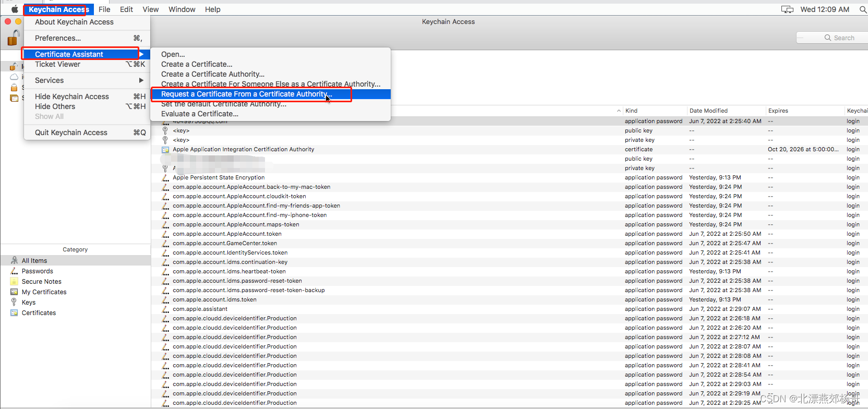
Task: Click the password icon for maps-token
Action: click(x=165, y=224)
